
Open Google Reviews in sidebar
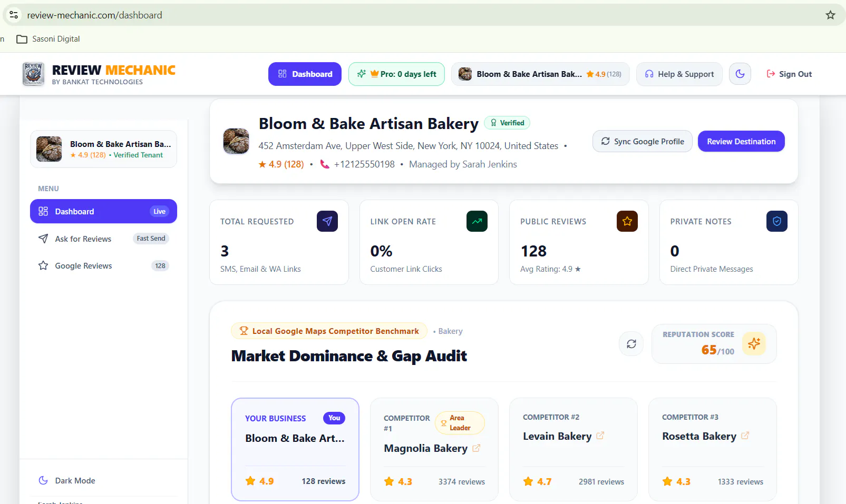pyautogui.click(x=103, y=266)
